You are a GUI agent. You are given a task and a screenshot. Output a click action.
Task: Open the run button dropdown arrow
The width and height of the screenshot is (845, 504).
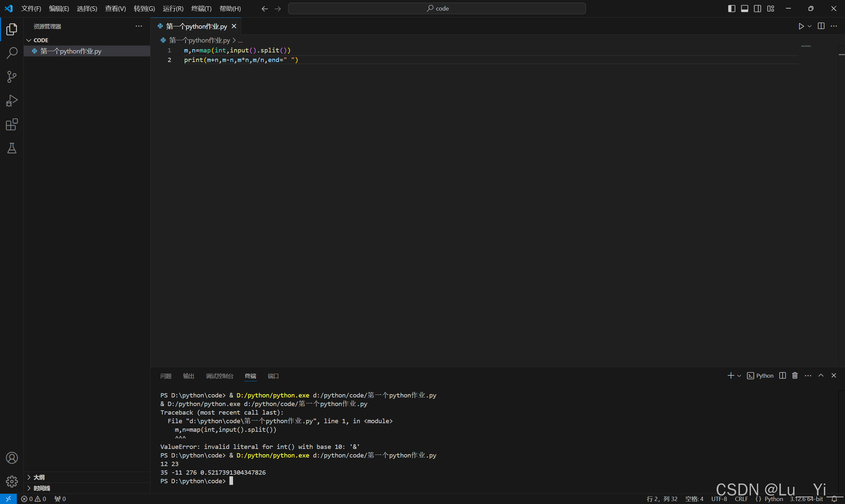tap(810, 26)
